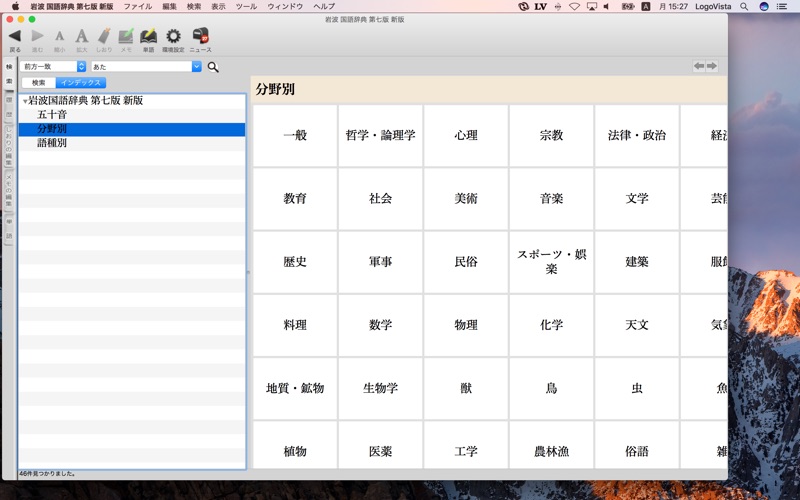The height and width of the screenshot is (500, 800).
Task: Go to next entry arrow in content pane
Action: (712, 66)
